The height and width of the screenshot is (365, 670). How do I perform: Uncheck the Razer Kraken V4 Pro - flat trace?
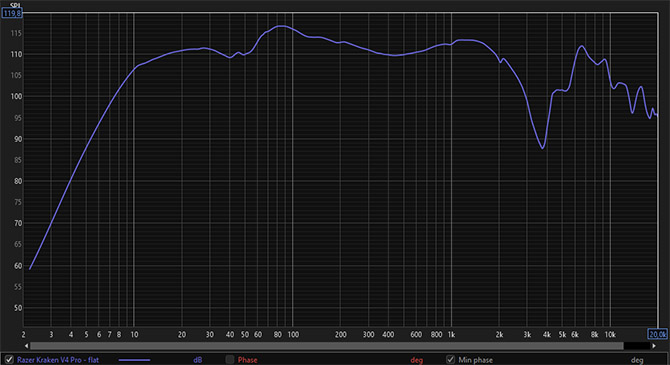pos(9,360)
